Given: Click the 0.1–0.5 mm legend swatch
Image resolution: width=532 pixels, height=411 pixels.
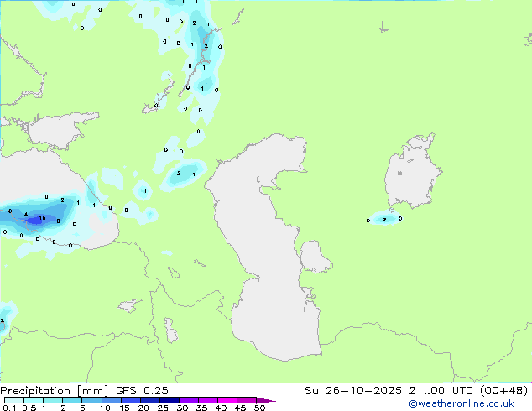Looking at the screenshot, I should pos(14,400).
